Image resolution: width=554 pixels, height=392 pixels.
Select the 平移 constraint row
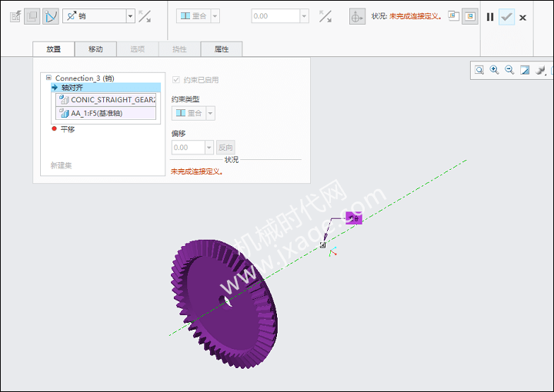pos(68,129)
